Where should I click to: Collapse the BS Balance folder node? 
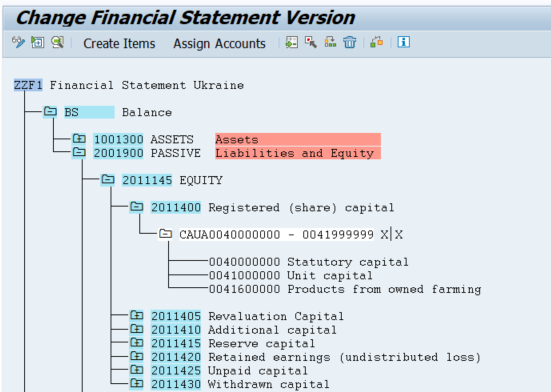click(50, 112)
